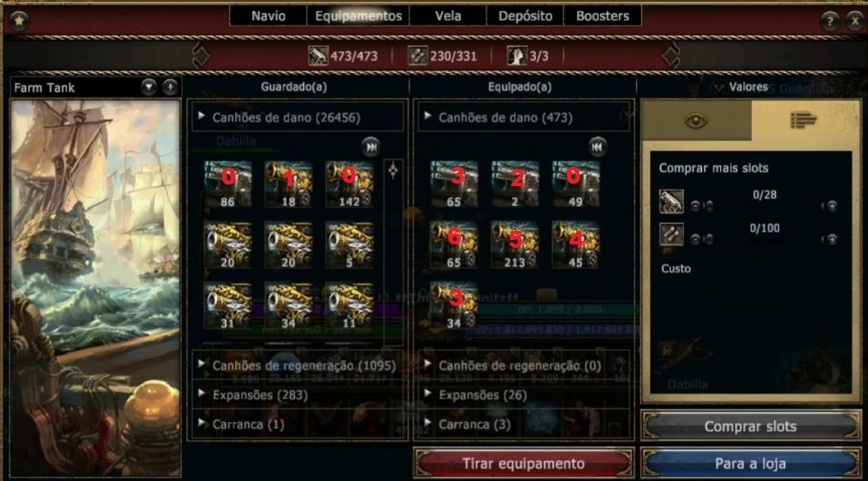Expand stored Carranca (1) section
868x481 pixels.
[x=298, y=424]
